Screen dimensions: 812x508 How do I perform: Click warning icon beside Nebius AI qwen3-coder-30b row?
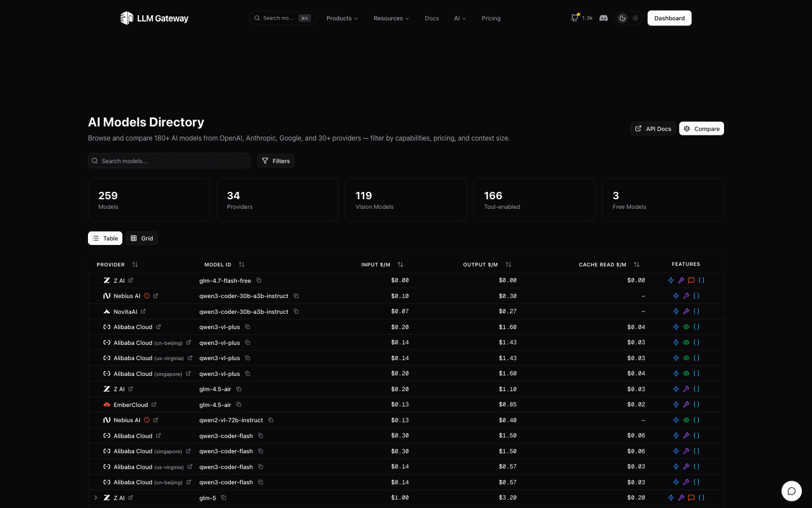[147, 296]
